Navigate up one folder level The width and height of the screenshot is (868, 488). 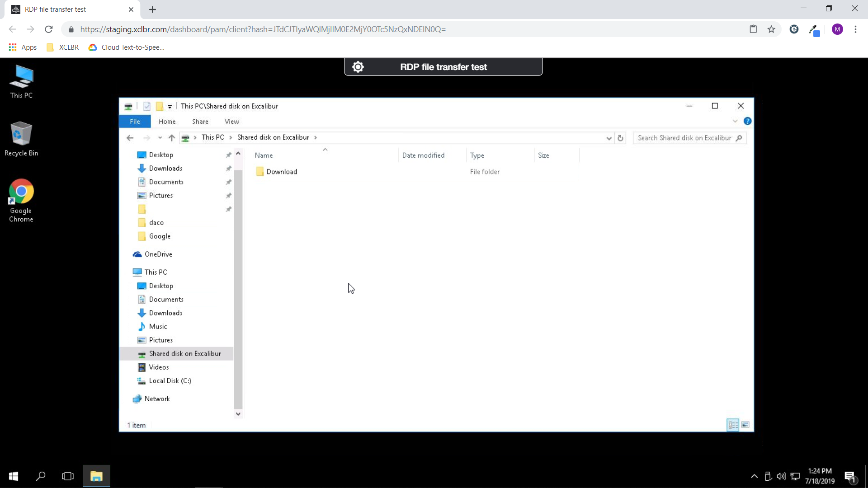pos(171,138)
